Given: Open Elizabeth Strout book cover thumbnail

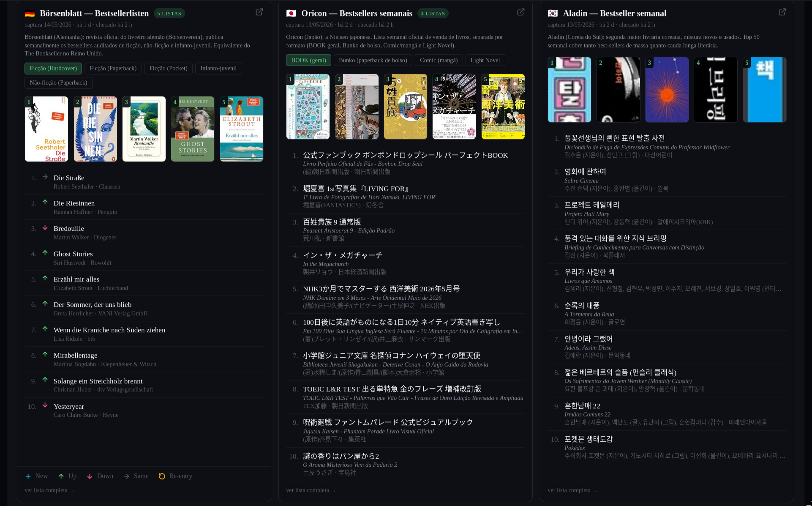Looking at the screenshot, I should [242, 129].
